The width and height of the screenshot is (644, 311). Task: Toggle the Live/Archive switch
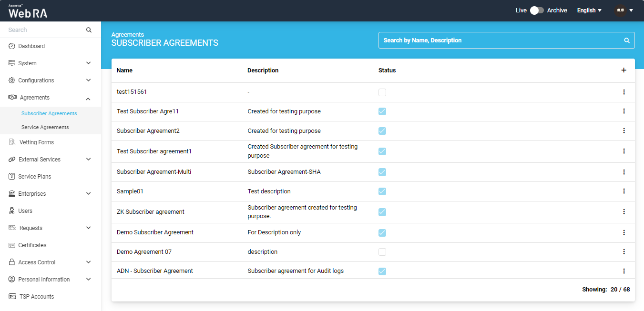(537, 10)
